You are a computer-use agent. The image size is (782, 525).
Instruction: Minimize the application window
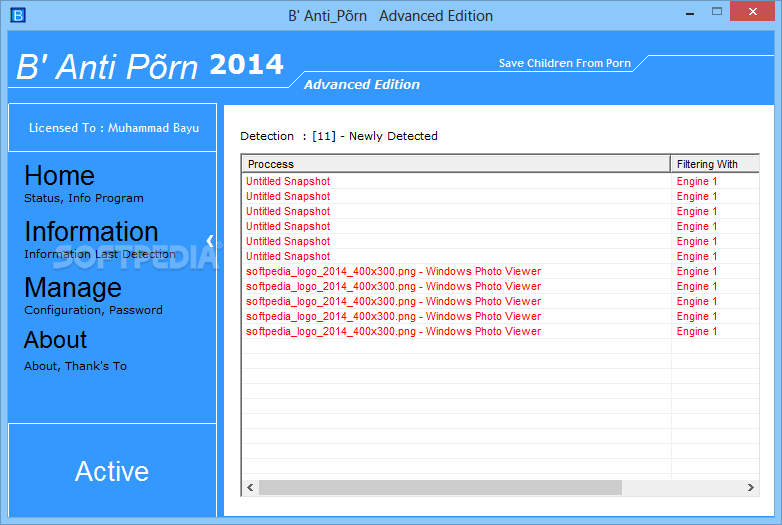coord(690,13)
